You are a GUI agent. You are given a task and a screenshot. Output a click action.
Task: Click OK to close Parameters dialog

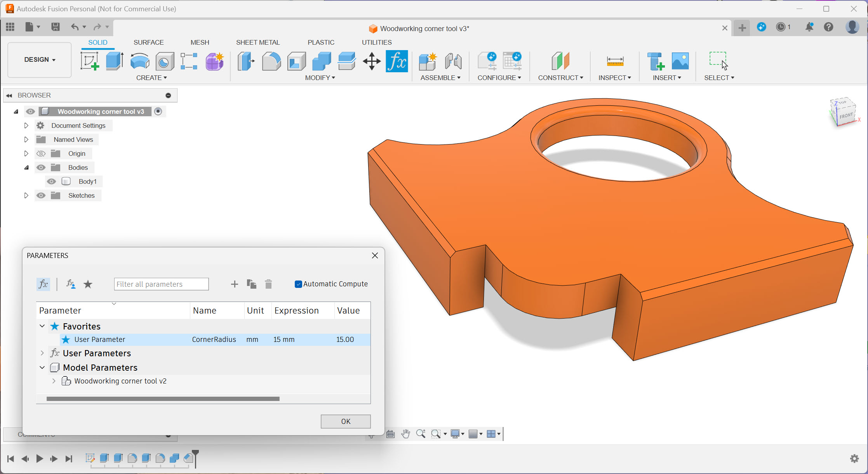point(345,421)
